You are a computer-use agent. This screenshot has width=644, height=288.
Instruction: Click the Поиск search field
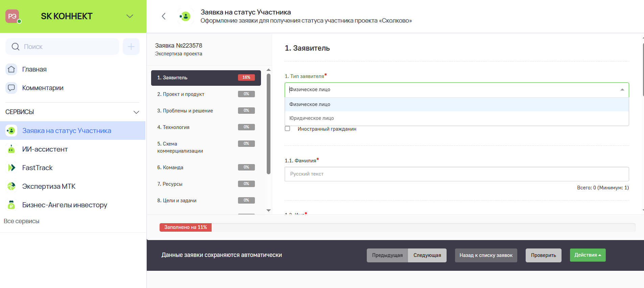tap(62, 47)
